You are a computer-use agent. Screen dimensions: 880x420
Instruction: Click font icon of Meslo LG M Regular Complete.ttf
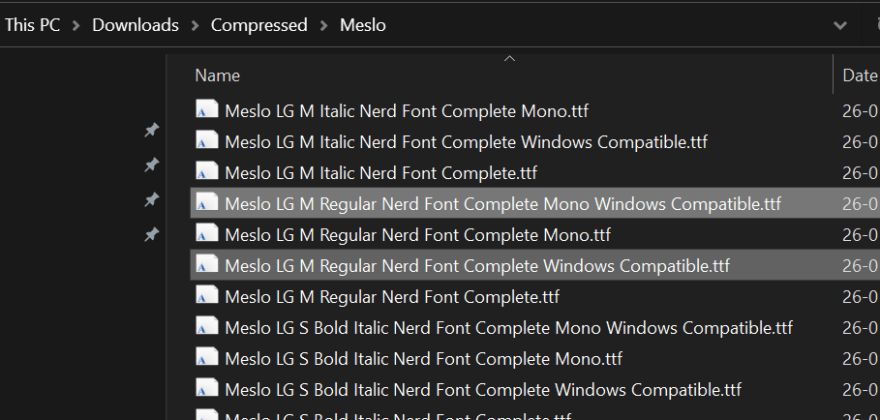pos(207,293)
